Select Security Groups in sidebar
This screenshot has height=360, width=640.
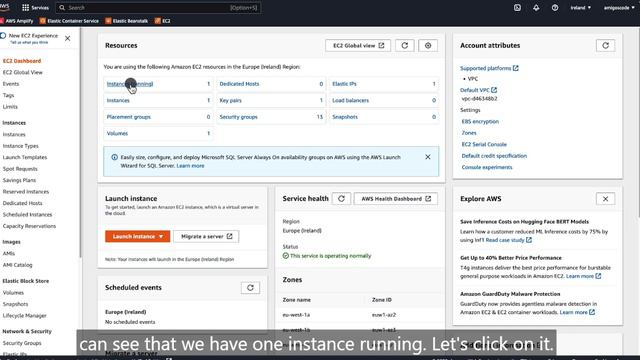tap(22, 343)
